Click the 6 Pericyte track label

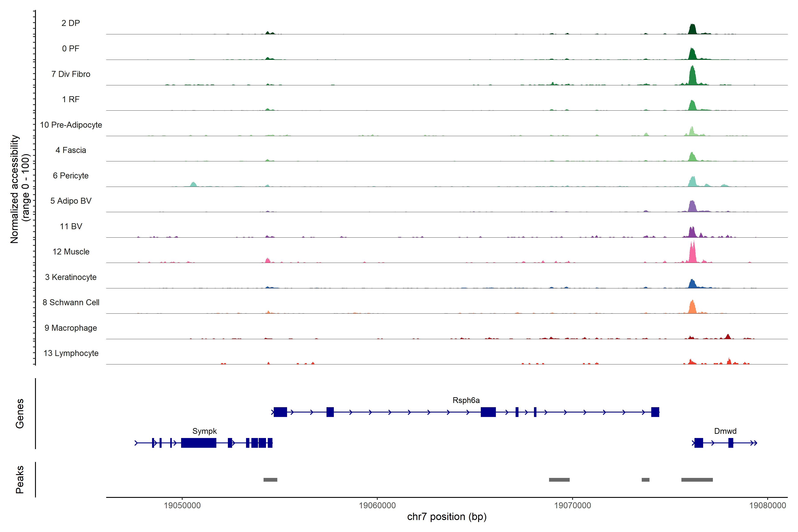click(x=70, y=175)
